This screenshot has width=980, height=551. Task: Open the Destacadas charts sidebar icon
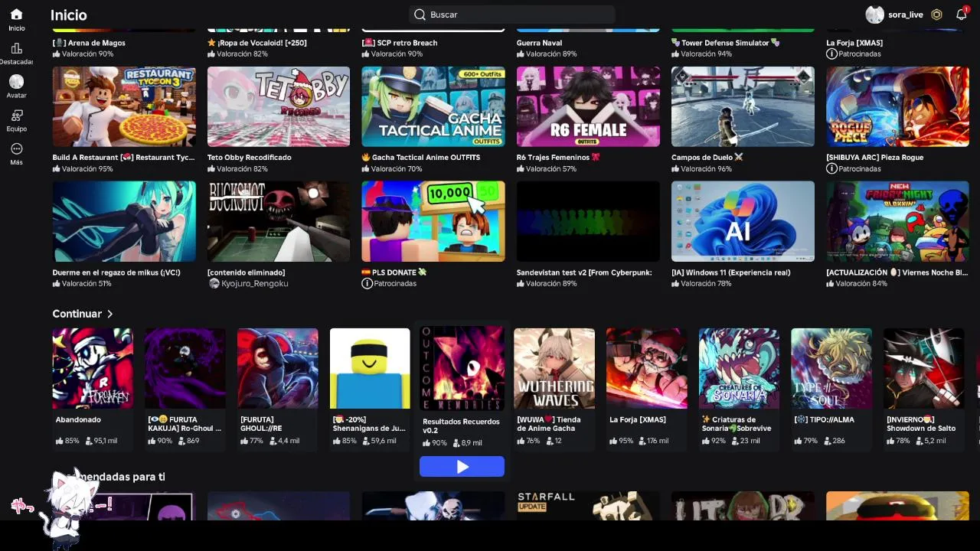[16, 48]
